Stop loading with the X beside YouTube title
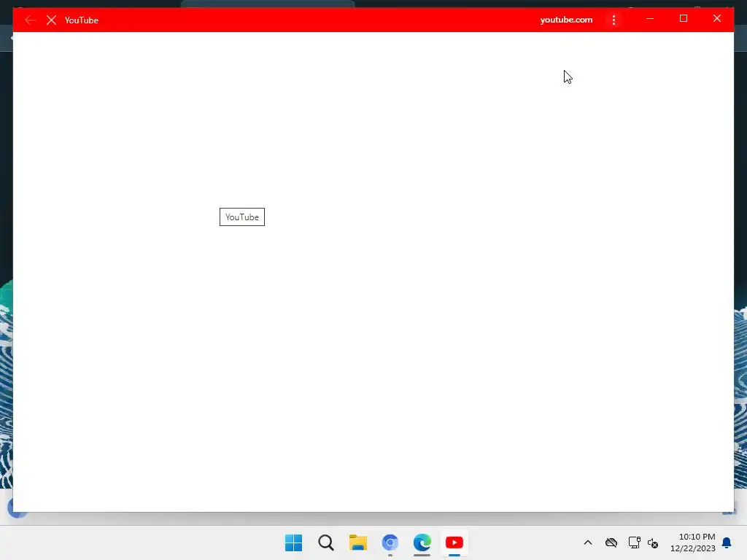Image resolution: width=747 pixels, height=560 pixels. point(52,20)
